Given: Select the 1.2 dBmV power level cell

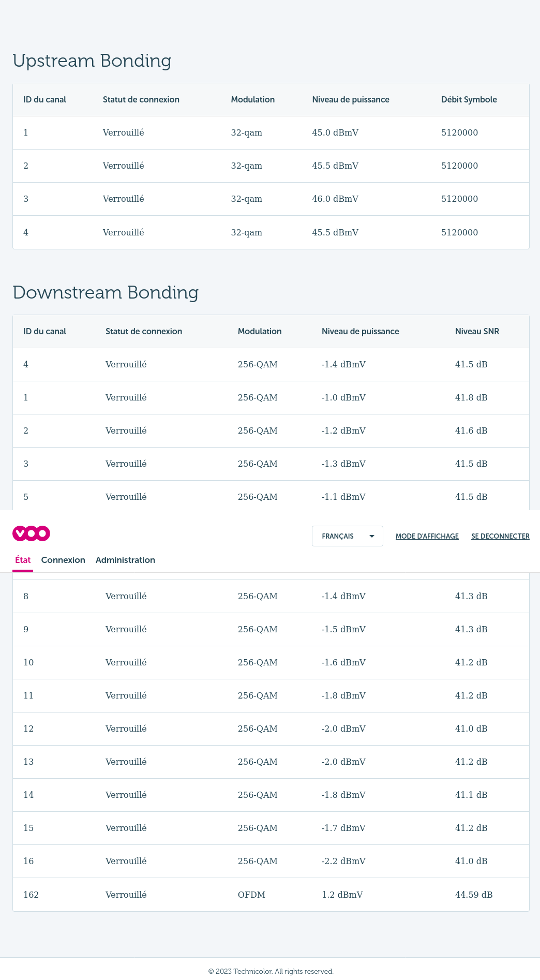Looking at the screenshot, I should point(342,895).
